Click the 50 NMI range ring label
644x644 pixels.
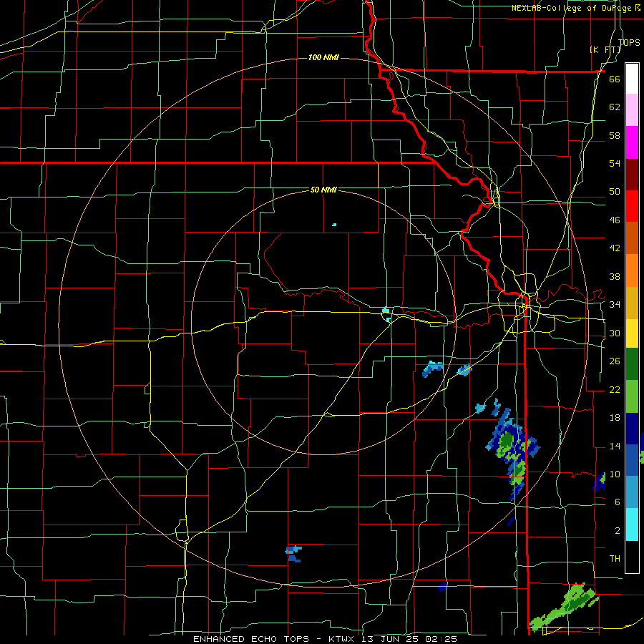pyautogui.click(x=323, y=190)
